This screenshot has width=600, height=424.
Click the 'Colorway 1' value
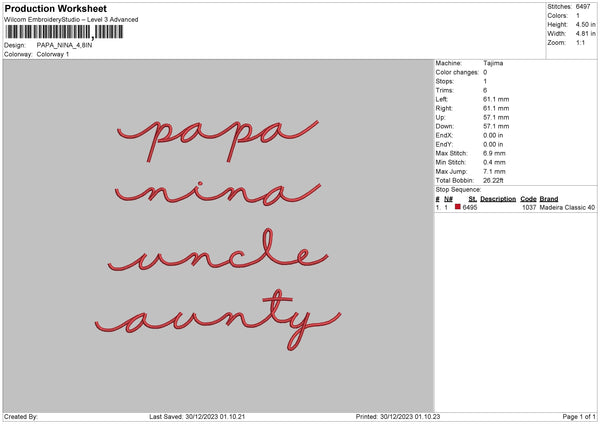coord(53,54)
